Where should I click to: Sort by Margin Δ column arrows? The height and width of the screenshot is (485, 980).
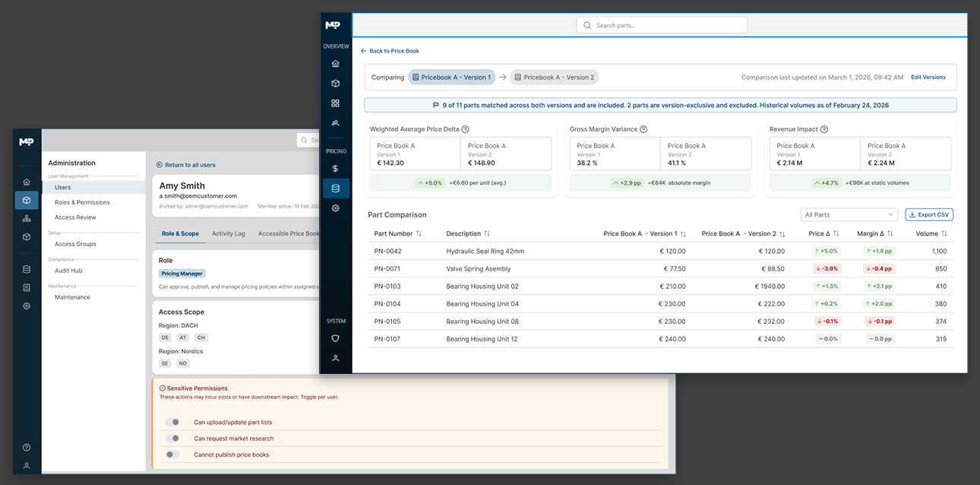[x=890, y=234]
